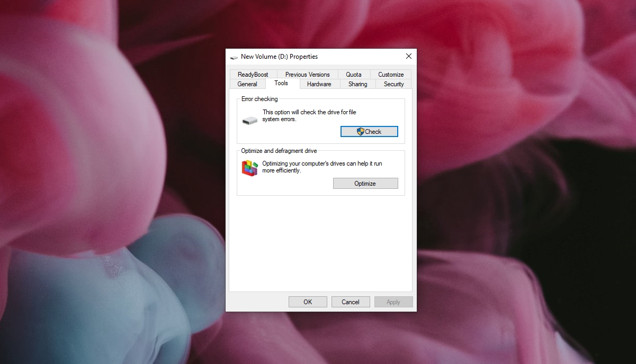Click the hard drive icon under Error checking
This screenshot has height=364, width=636.
[x=250, y=121]
